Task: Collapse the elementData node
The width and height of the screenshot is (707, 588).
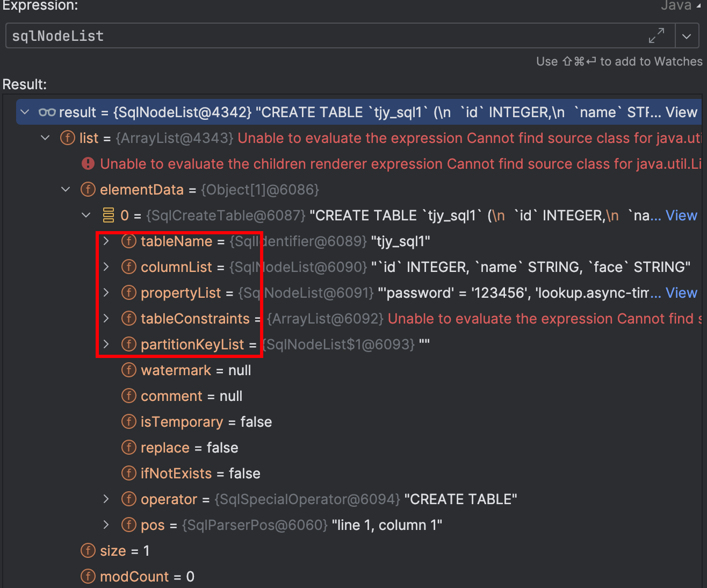Action: [66, 190]
